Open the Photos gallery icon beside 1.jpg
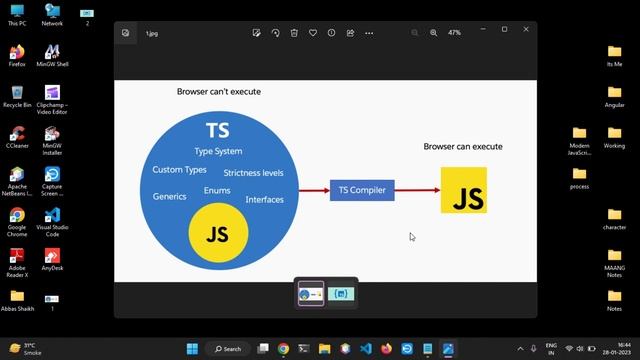Screen dimensions: 640x360 point(125,33)
